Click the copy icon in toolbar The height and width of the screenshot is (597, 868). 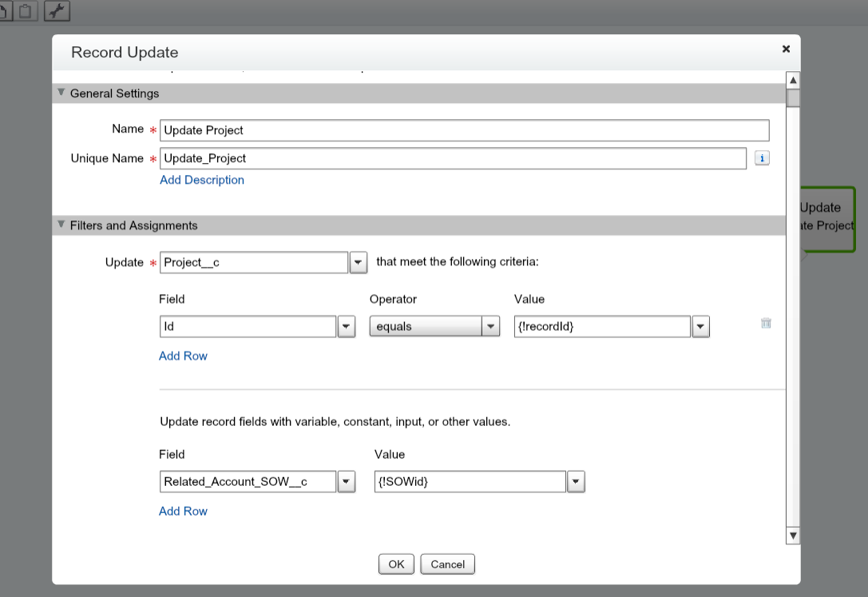pos(5,11)
